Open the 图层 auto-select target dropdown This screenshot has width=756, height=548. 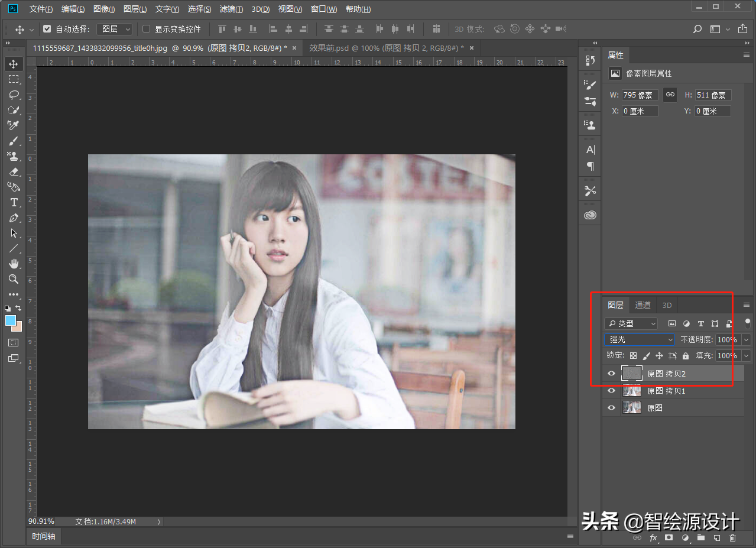(x=114, y=29)
